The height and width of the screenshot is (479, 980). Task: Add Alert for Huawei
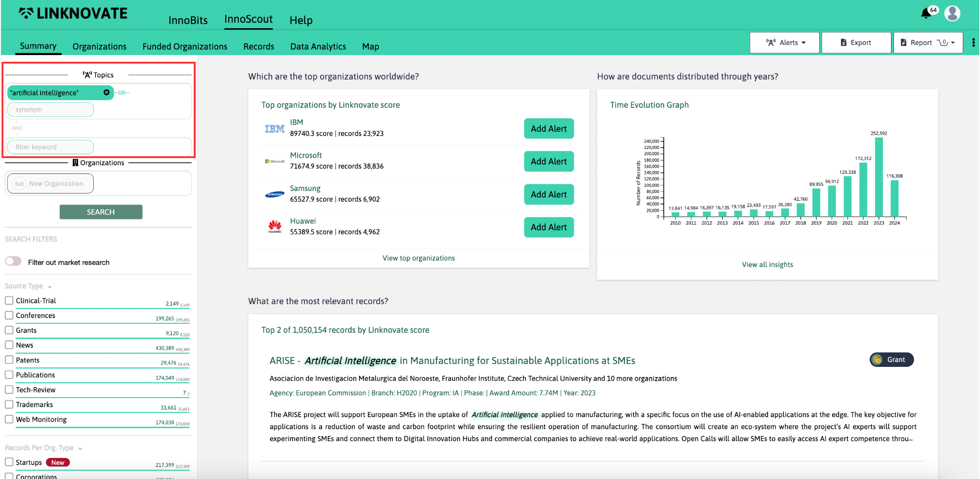[x=549, y=227]
